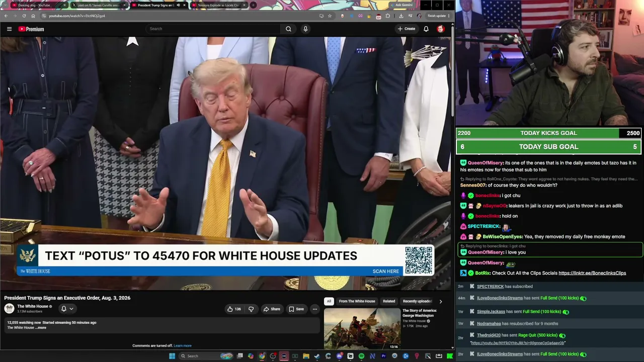Open Thedroid420's profile in the Rage Quit event
The width and height of the screenshot is (644, 362).
[489, 335]
